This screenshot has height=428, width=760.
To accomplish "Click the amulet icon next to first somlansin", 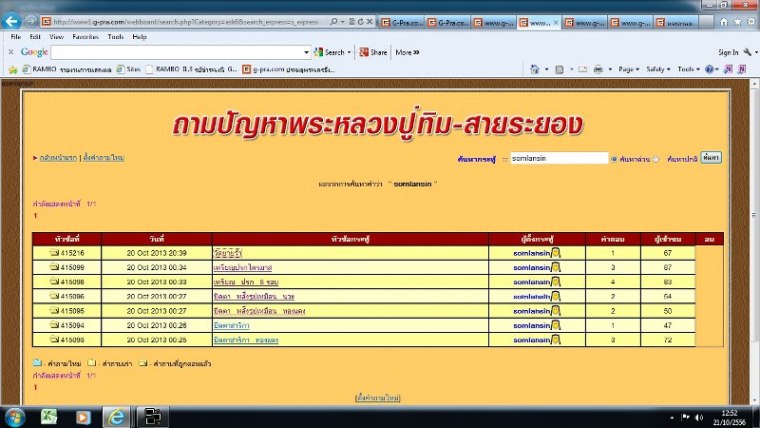I will click(x=556, y=254).
